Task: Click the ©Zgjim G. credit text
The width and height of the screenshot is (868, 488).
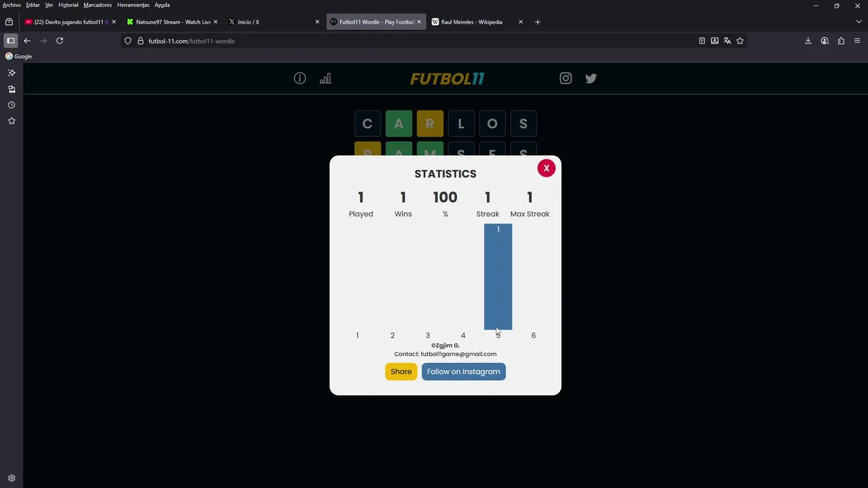Action: (x=446, y=346)
